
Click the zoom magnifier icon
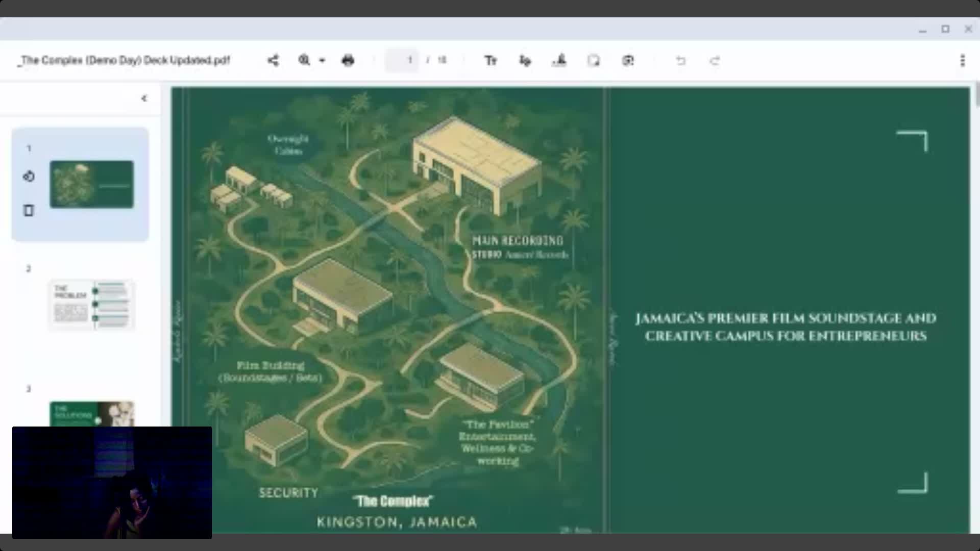coord(304,60)
